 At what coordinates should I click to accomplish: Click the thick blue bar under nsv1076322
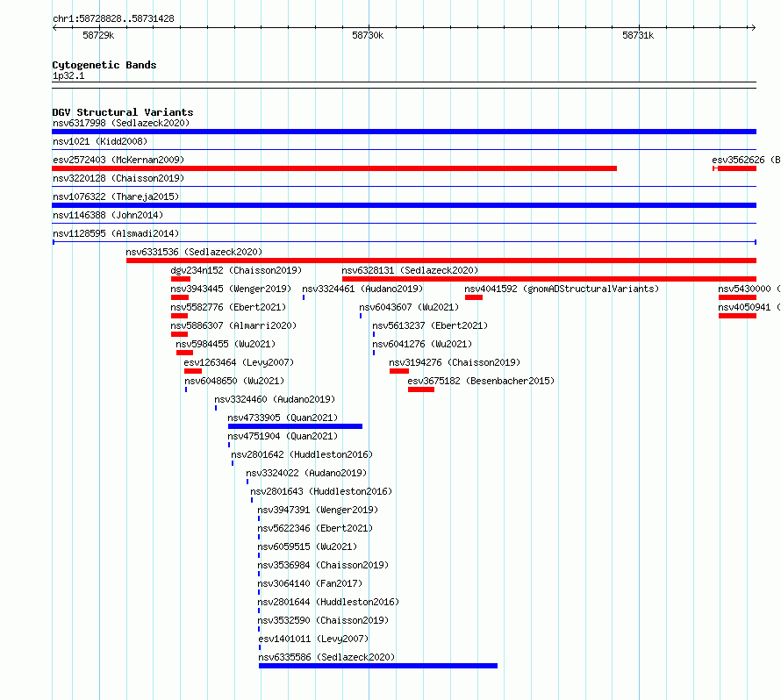(404, 205)
